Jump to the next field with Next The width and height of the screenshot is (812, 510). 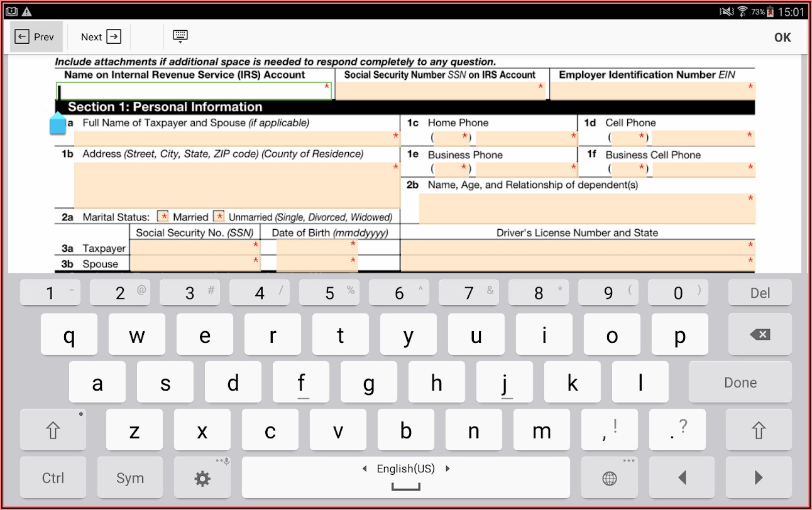[101, 37]
